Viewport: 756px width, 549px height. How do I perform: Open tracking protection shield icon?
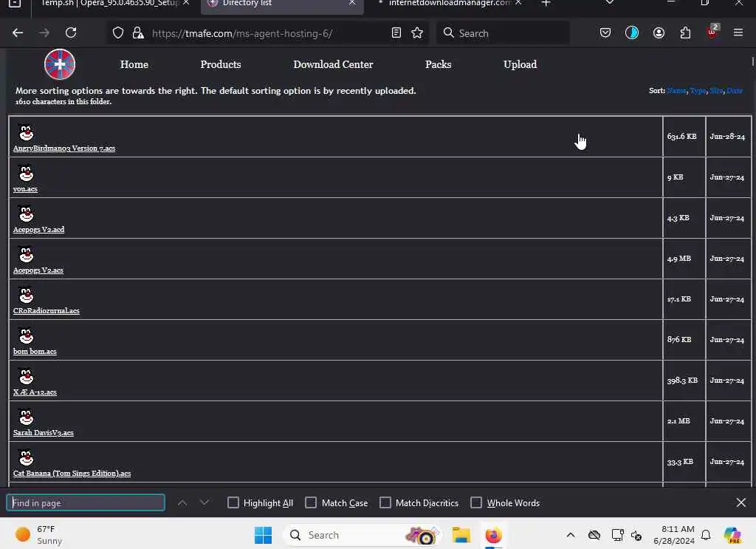tap(118, 33)
